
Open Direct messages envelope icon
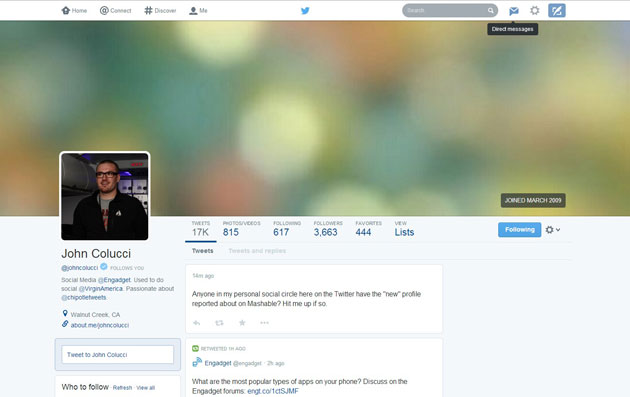point(513,11)
